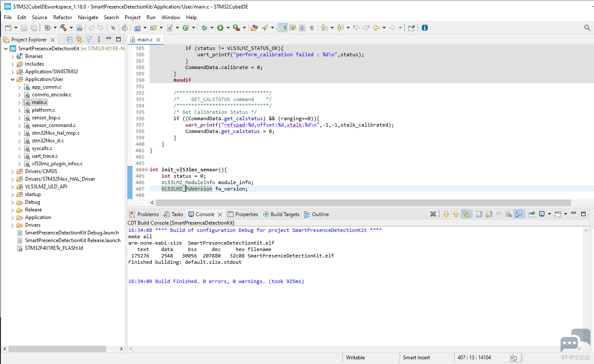Switch to the Problems tab
Viewport: 594px width, 364px height.
(x=147, y=214)
